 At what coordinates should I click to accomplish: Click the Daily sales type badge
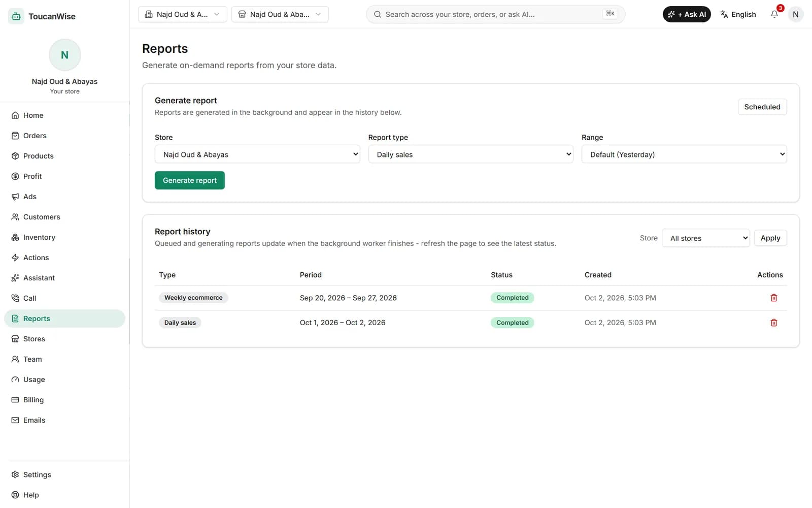(x=180, y=323)
